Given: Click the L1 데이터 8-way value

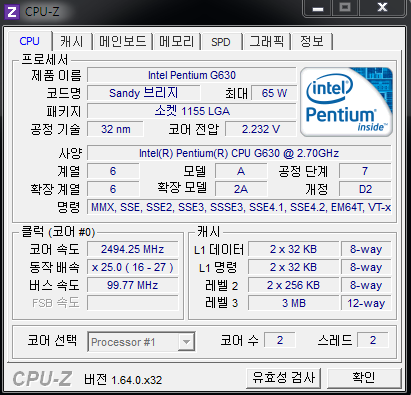Looking at the screenshot, I should click(366, 249).
